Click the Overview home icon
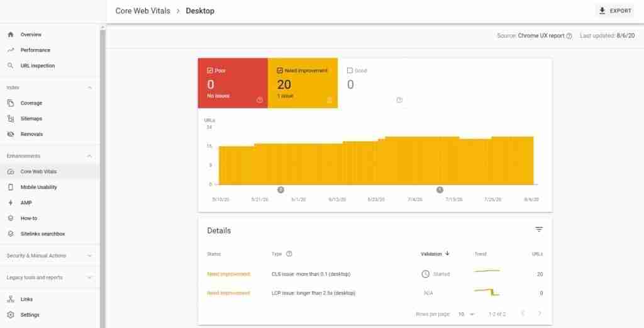This screenshot has width=644, height=328. (x=11, y=35)
